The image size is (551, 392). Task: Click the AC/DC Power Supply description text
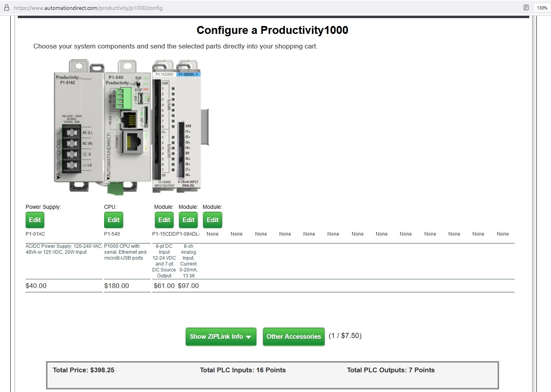64,249
